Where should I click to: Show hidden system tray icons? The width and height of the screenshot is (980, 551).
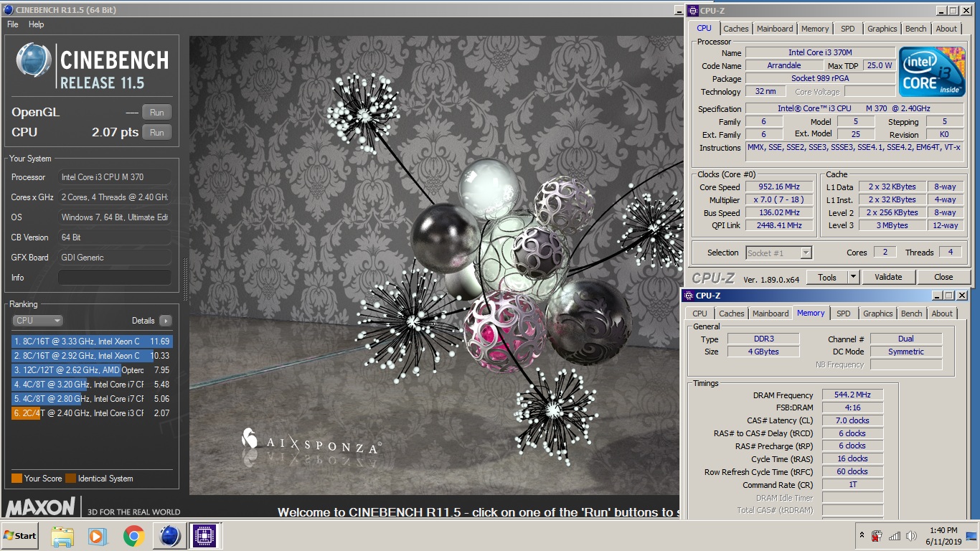coord(862,536)
